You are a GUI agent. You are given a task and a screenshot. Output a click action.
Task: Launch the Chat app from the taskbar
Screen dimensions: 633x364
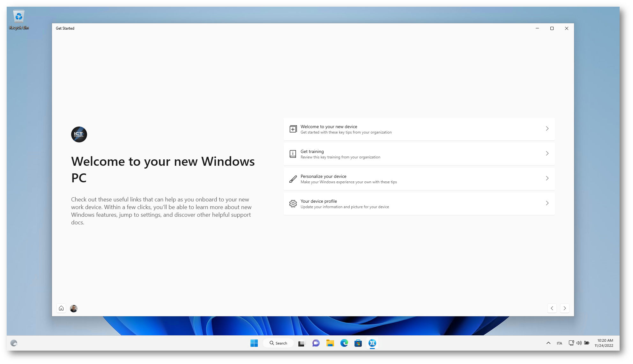[316, 343]
